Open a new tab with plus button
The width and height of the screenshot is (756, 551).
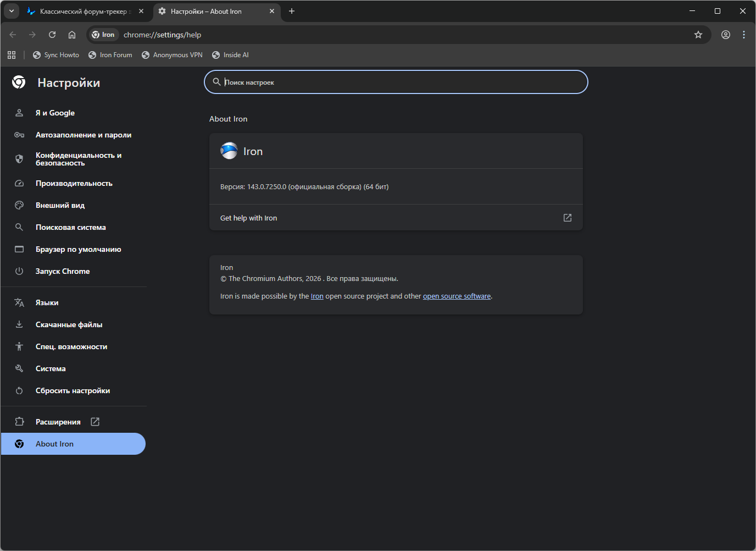coord(292,11)
